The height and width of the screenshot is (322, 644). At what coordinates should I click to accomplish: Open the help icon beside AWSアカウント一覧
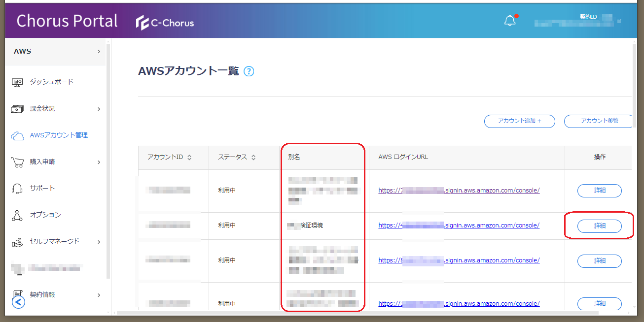[249, 71]
